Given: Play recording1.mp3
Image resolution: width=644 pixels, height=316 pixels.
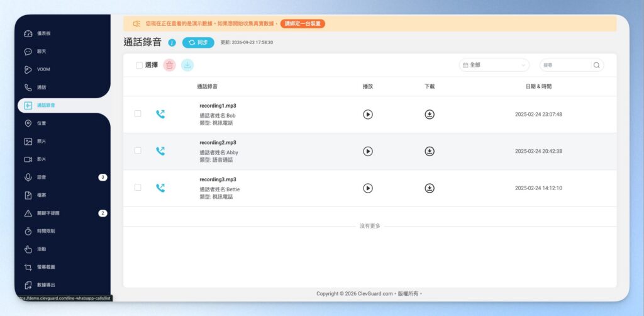Looking at the screenshot, I should (x=368, y=115).
